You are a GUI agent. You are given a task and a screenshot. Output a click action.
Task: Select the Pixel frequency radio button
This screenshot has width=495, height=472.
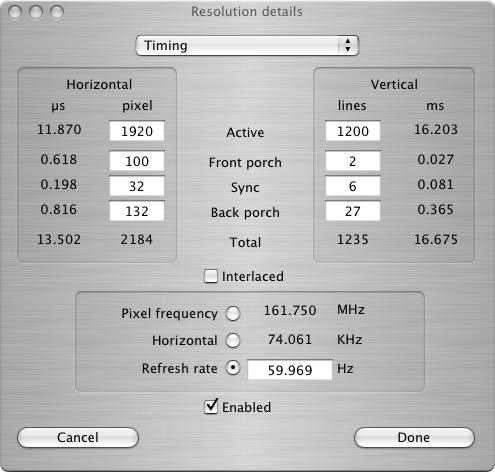233,313
